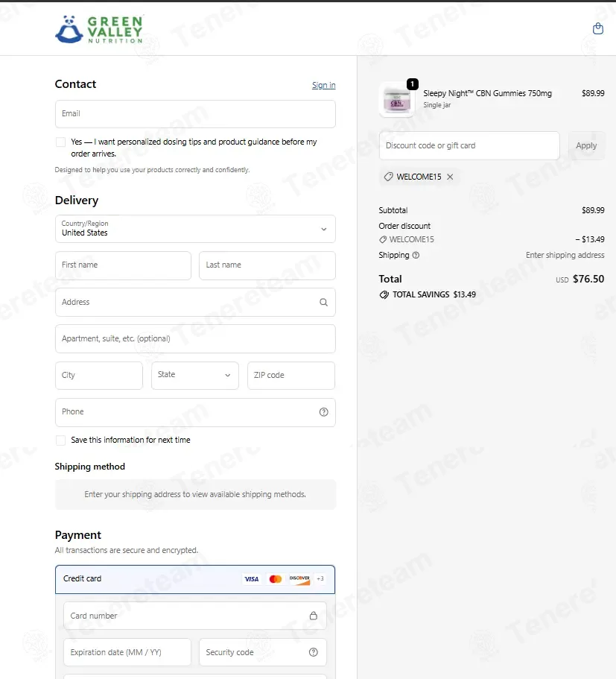The image size is (616, 679).
Task: Click the ZIP code field
Action: (291, 376)
